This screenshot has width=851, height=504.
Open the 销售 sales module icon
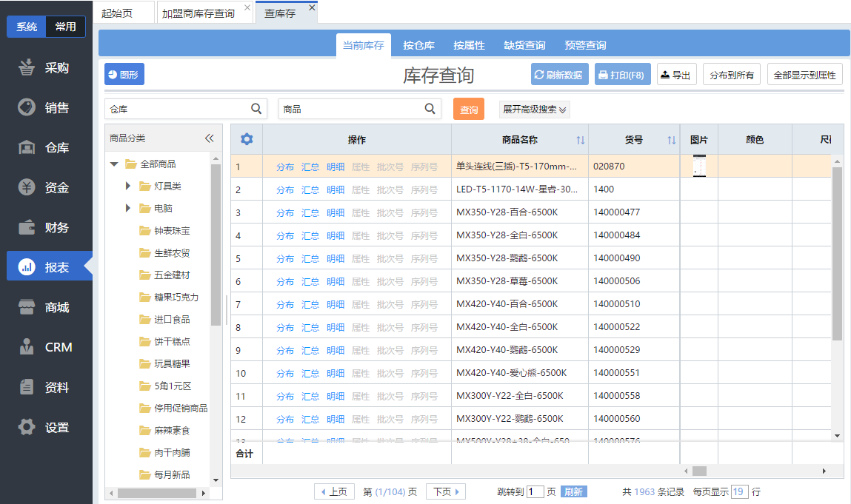coord(27,107)
